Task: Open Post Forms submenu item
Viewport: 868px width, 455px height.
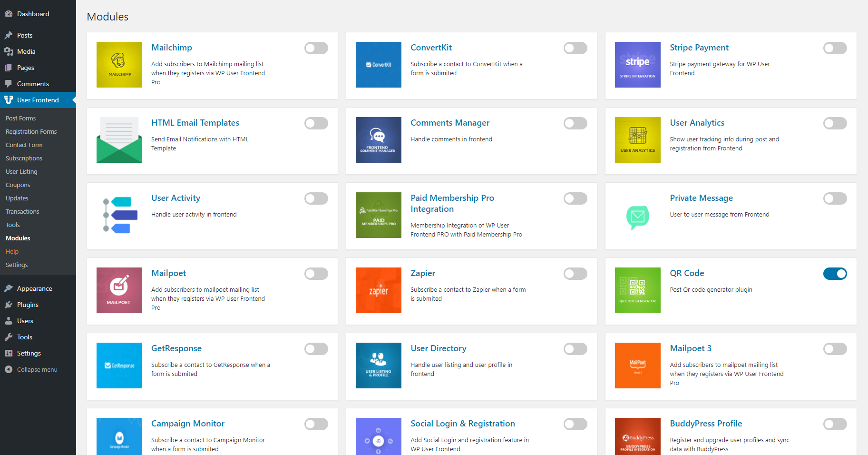Action: click(21, 118)
